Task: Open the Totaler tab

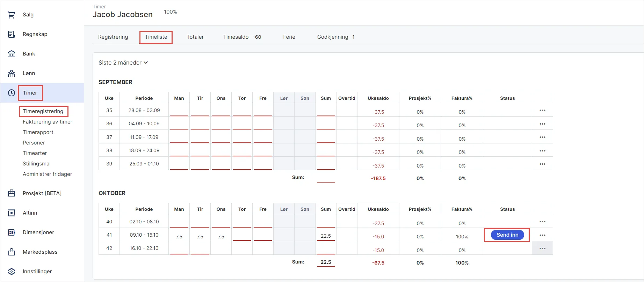Action: [x=195, y=37]
